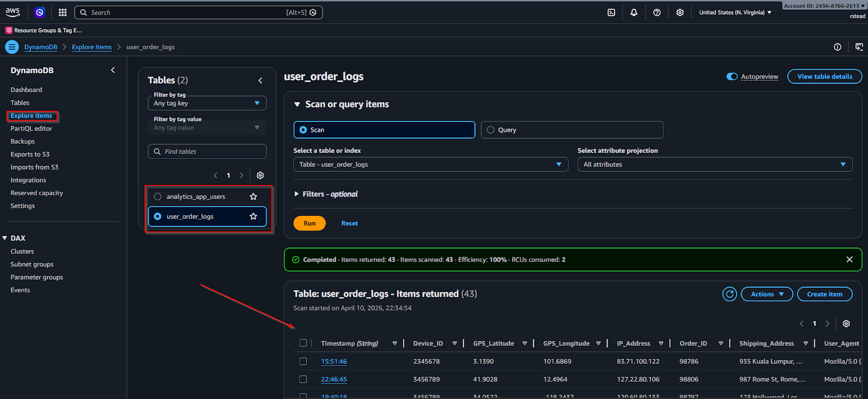
Task: Open Select attribute projection dropdown
Action: point(715,164)
